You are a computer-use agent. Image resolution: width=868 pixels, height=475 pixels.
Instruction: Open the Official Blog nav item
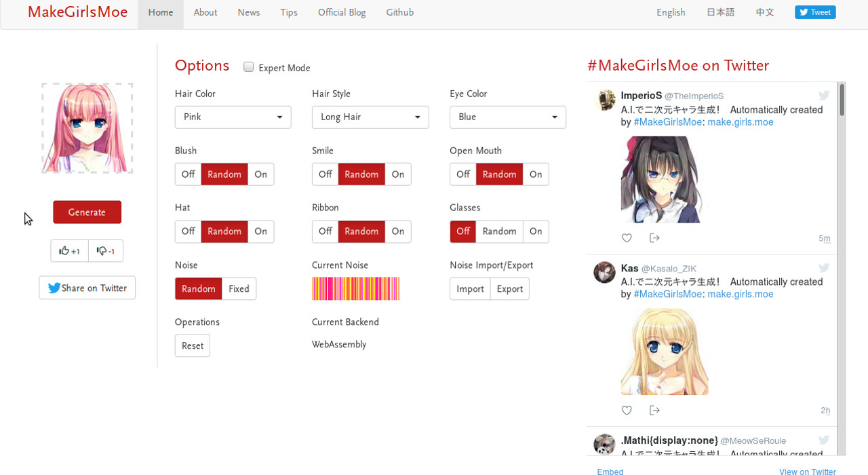[342, 13]
